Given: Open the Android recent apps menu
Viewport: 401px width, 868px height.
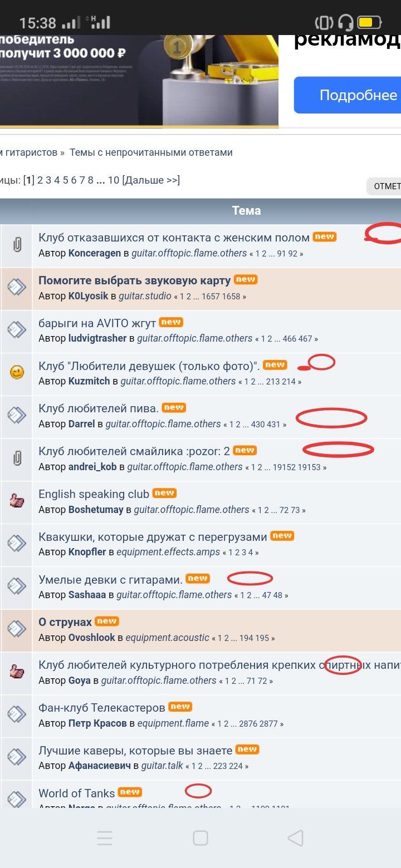Looking at the screenshot, I should (x=105, y=838).
